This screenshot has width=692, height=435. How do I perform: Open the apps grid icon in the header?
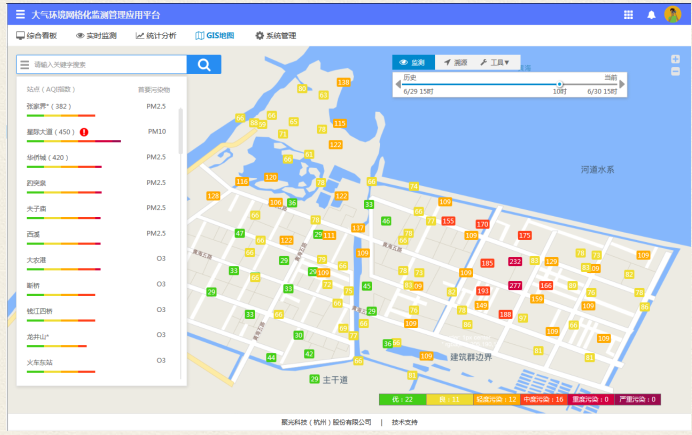[x=628, y=15]
